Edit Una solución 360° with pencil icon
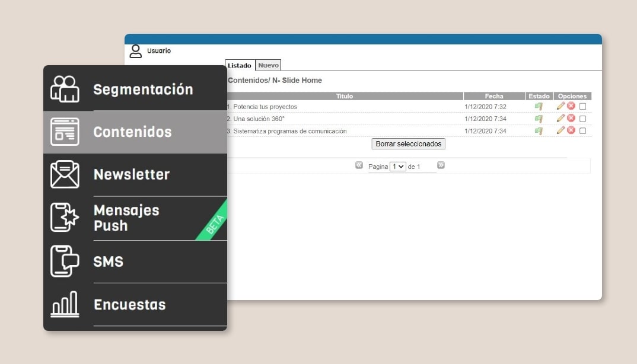Image resolution: width=637 pixels, height=364 pixels. tap(560, 118)
